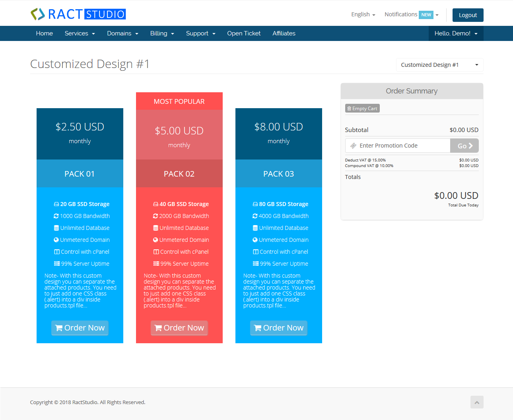Click the Logout button
This screenshot has height=420, width=513.
tap(468, 15)
